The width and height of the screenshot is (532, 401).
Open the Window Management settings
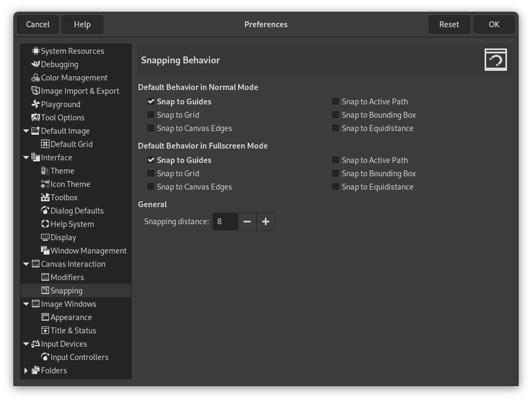tap(88, 250)
